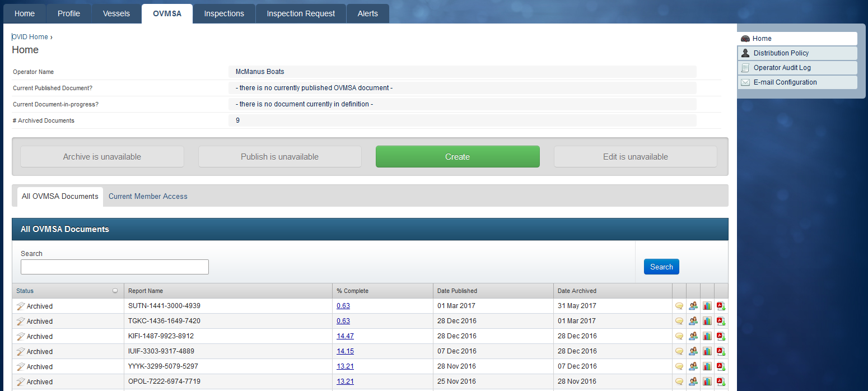Click the archived status icon on YYYK row
The image size is (868, 391).
pyautogui.click(x=21, y=366)
